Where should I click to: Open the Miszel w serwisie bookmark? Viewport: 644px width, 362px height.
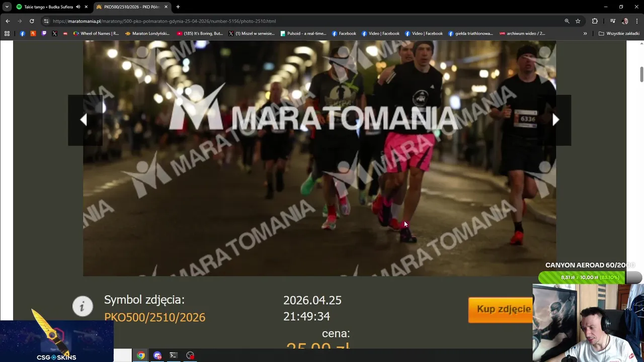pyautogui.click(x=252, y=34)
